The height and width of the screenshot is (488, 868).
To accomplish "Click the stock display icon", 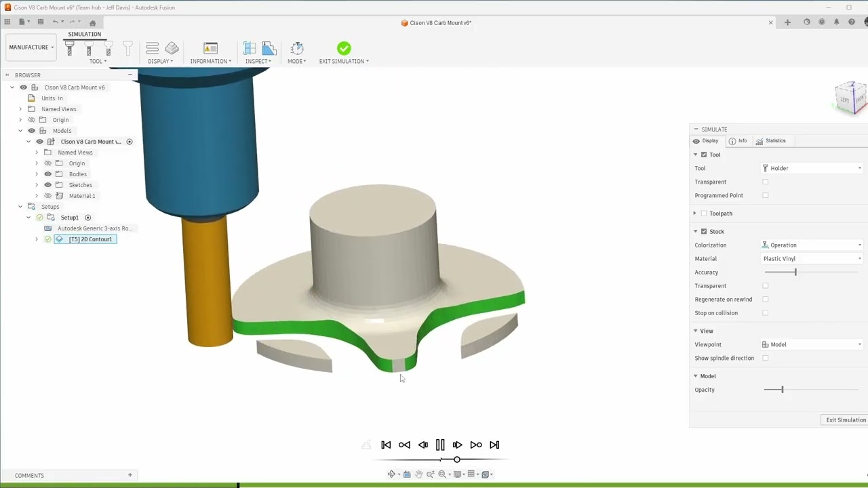I will 172,48.
